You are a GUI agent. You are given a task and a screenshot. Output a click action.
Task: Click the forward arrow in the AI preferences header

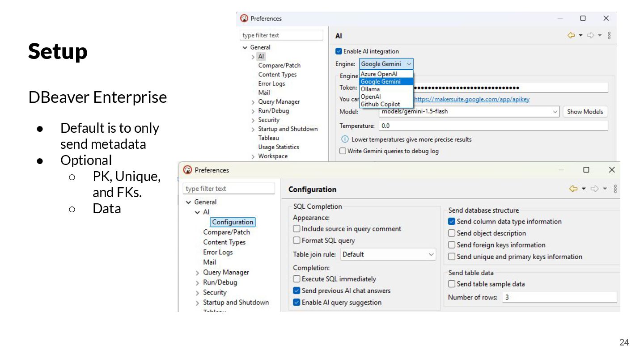pos(590,35)
